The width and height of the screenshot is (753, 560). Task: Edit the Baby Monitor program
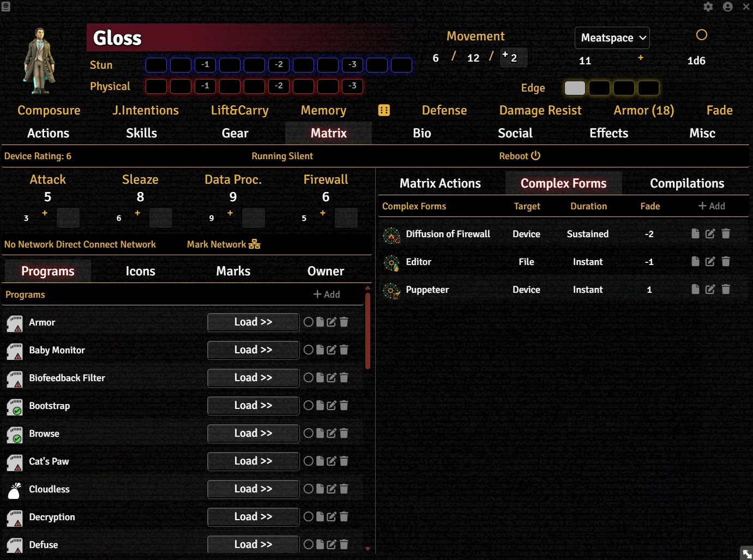click(x=332, y=350)
